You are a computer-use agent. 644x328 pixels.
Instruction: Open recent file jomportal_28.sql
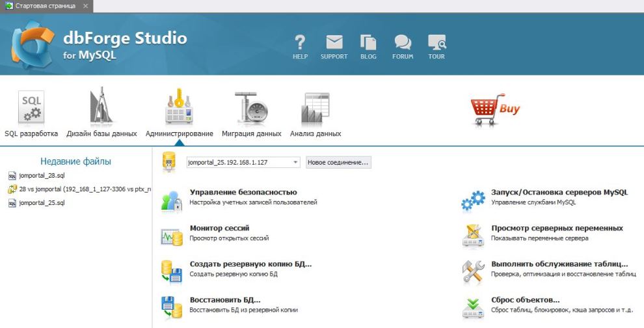[x=42, y=175]
